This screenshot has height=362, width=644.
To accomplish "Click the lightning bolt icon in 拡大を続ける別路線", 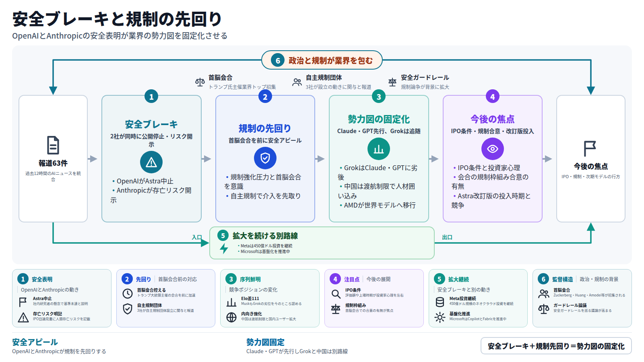I will [x=224, y=248].
